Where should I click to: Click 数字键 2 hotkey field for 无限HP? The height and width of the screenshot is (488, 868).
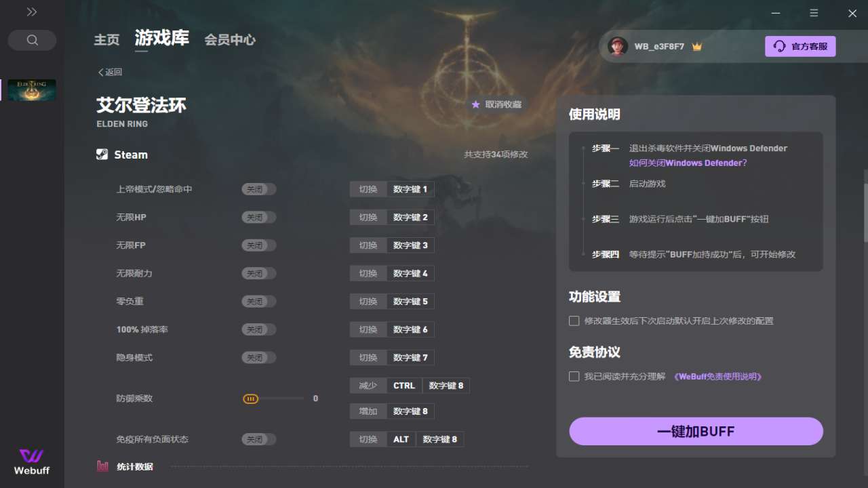point(410,217)
